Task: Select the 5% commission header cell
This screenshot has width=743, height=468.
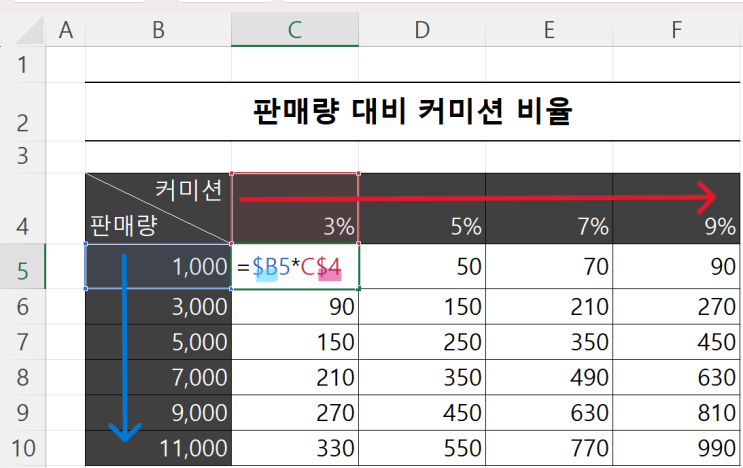Action: pyautogui.click(x=422, y=208)
